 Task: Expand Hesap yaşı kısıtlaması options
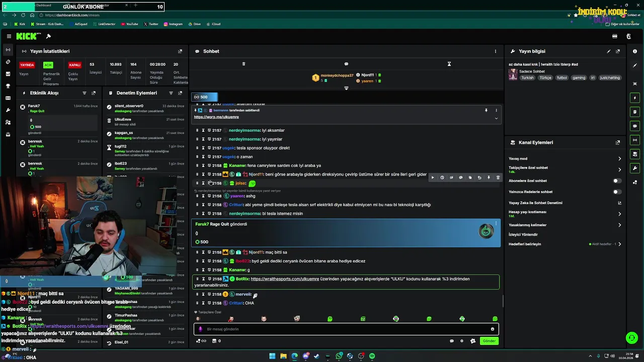619,214
